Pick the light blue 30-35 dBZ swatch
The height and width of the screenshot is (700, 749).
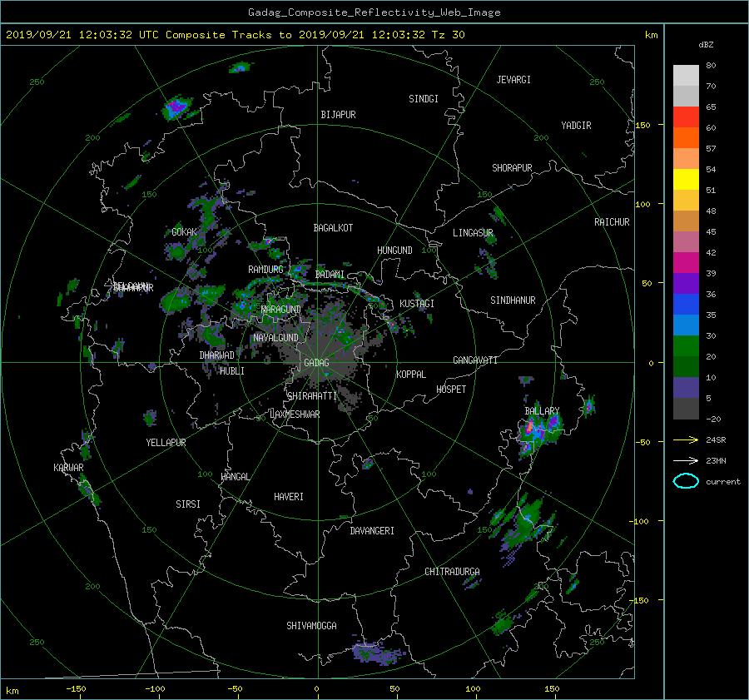point(686,325)
